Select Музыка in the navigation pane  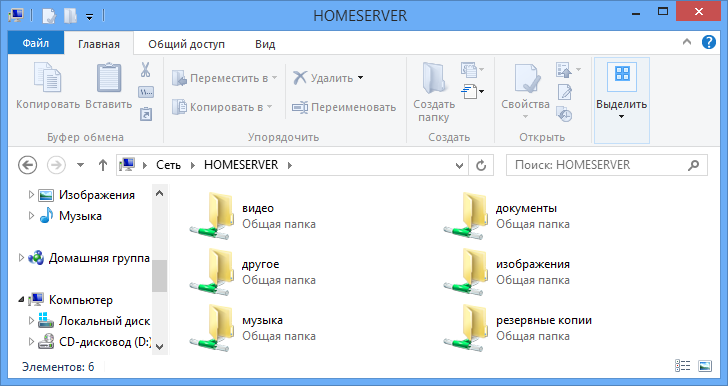click(x=71, y=216)
